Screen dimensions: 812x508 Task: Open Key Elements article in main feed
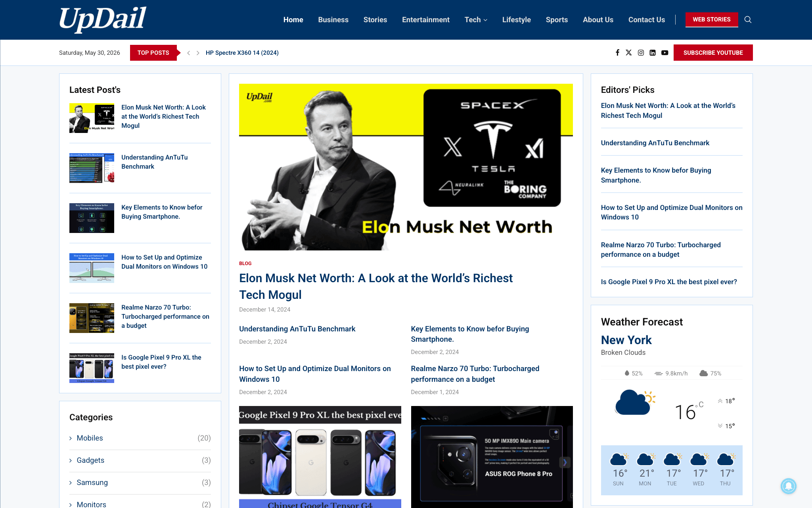point(470,334)
